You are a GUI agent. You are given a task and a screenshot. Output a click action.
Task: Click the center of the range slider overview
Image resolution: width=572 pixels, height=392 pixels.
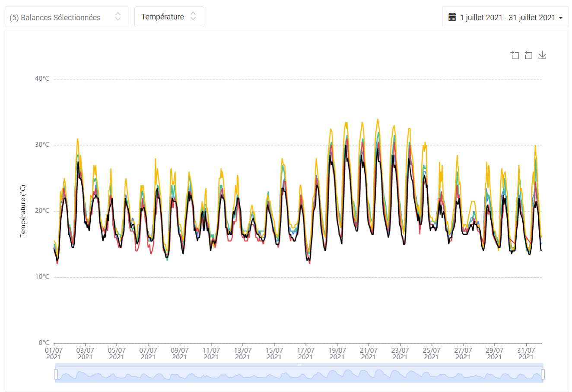point(299,374)
